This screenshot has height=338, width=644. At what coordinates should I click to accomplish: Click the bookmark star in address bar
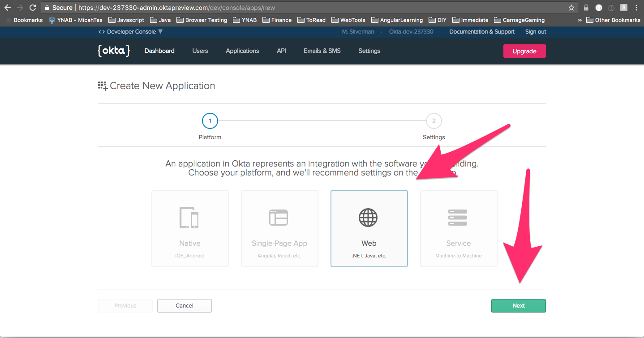(571, 8)
